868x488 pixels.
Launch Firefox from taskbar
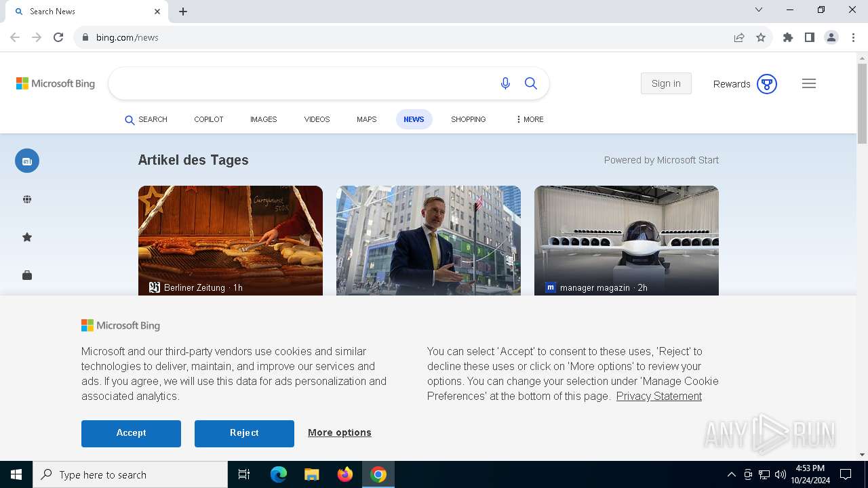[345, 474]
